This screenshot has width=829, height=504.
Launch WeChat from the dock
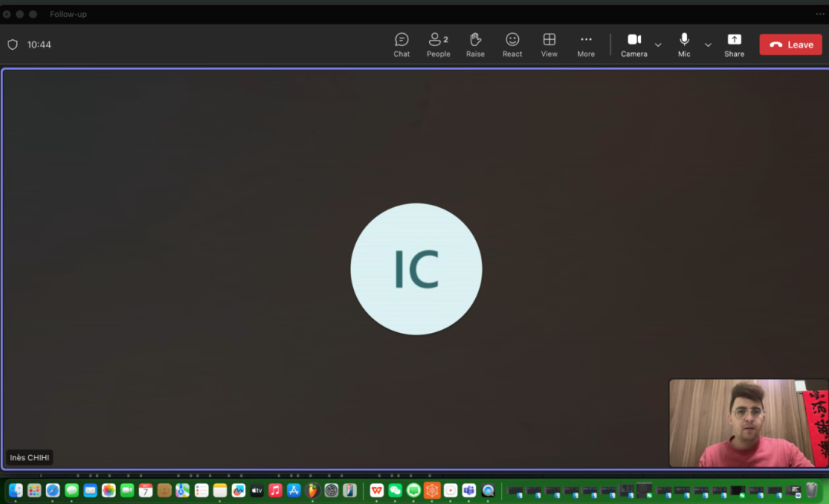click(395, 490)
